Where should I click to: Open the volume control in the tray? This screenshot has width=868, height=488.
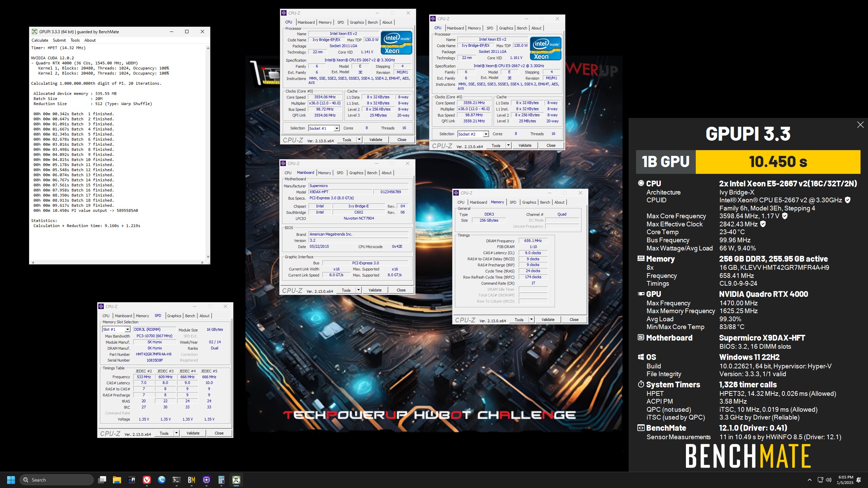pyautogui.click(x=829, y=480)
